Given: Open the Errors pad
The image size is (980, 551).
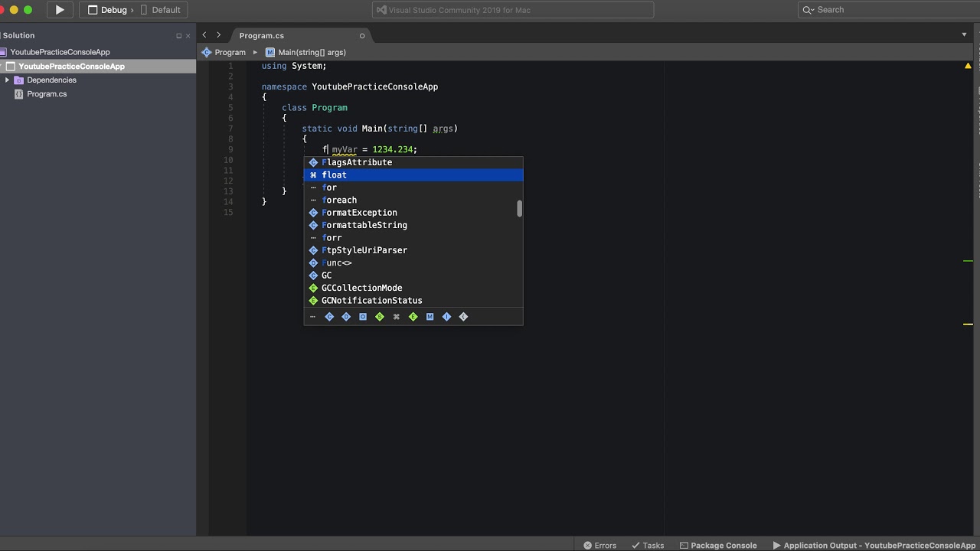Looking at the screenshot, I should click(599, 545).
